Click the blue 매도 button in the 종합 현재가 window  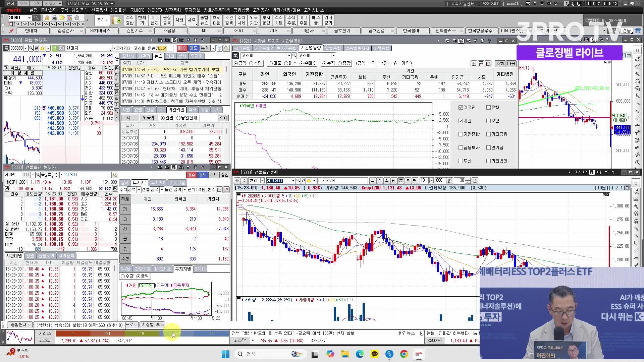pyautogui.click(x=193, y=48)
